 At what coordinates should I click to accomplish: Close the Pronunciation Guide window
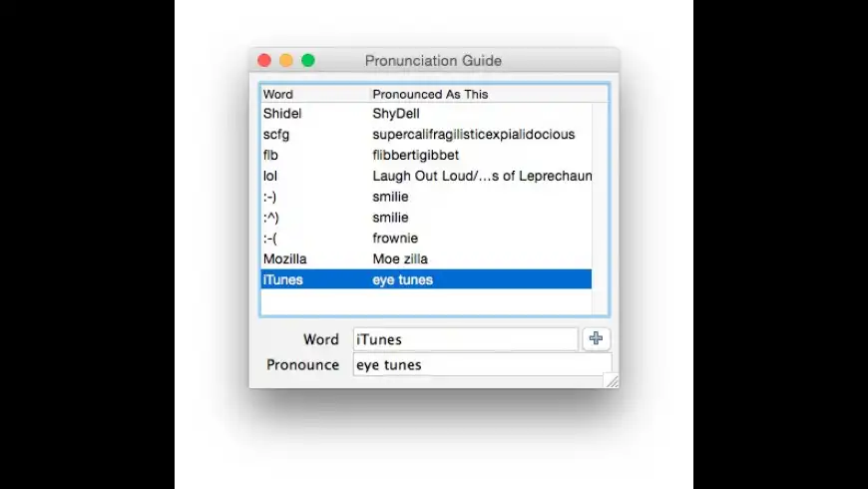264,60
